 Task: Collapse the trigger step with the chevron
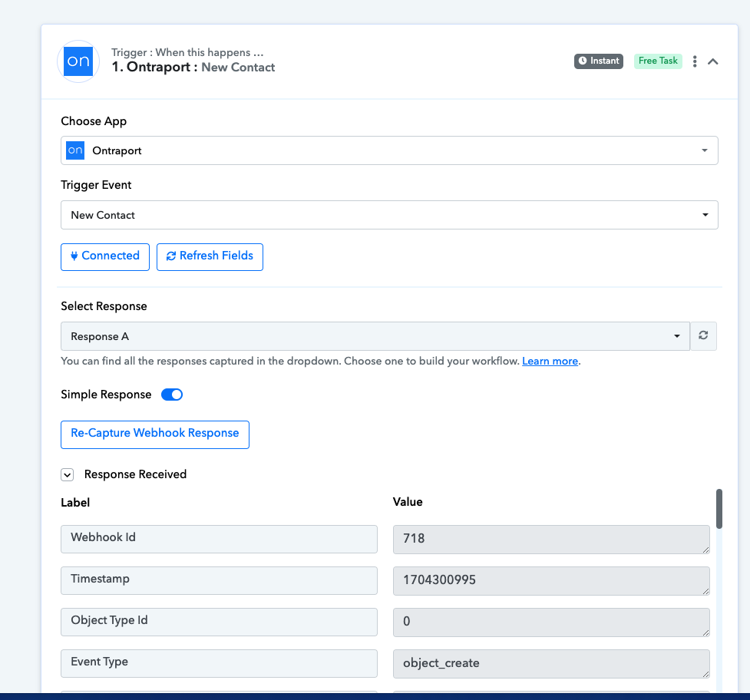click(712, 61)
